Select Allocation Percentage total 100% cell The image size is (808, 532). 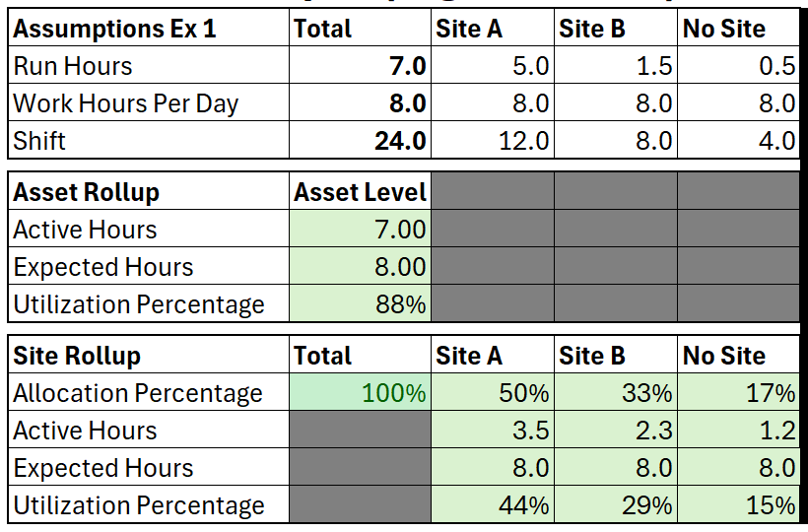(360, 392)
